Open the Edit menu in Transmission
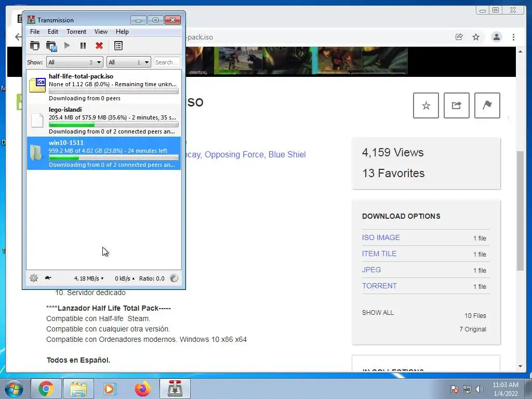 pyautogui.click(x=53, y=32)
